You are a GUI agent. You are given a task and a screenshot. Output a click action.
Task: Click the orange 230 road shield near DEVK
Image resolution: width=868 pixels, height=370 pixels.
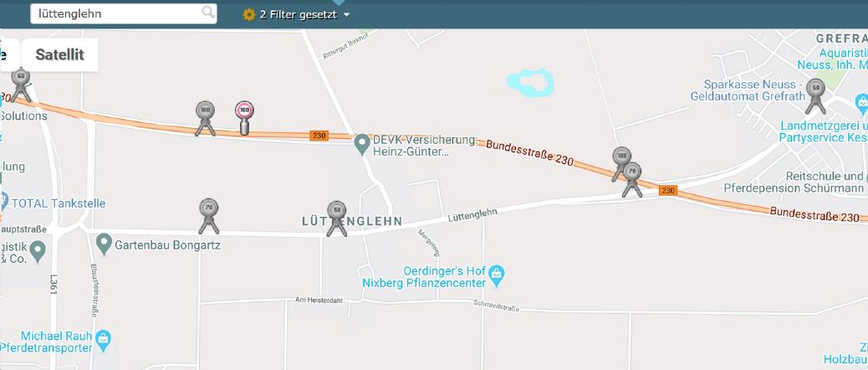coord(319,135)
